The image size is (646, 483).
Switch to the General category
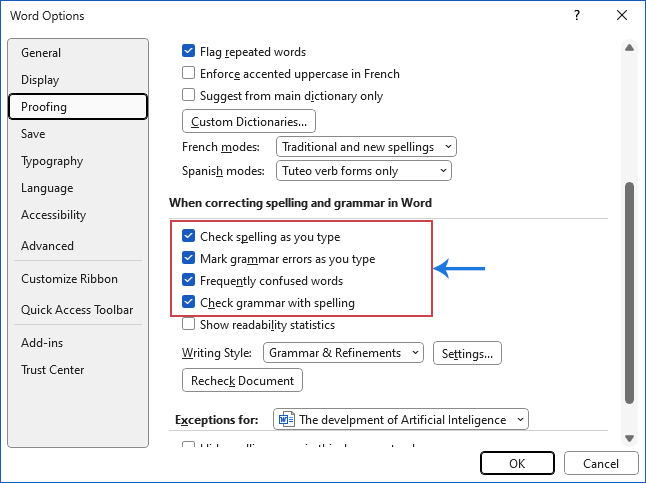[x=41, y=53]
